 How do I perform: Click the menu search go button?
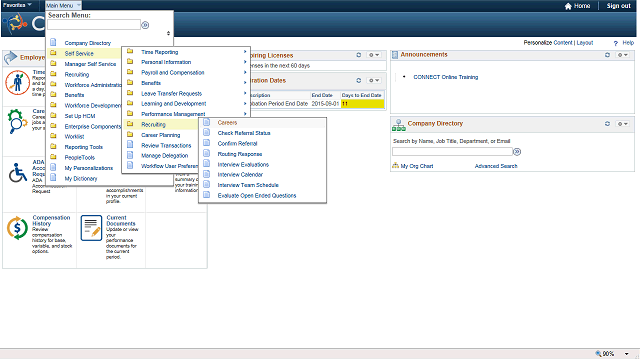pos(145,25)
